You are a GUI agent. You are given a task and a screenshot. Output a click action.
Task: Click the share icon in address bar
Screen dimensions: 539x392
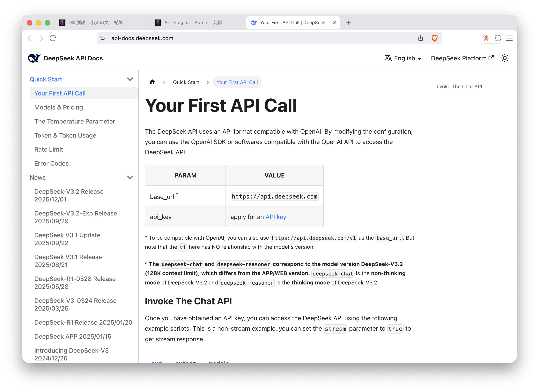[x=420, y=38]
